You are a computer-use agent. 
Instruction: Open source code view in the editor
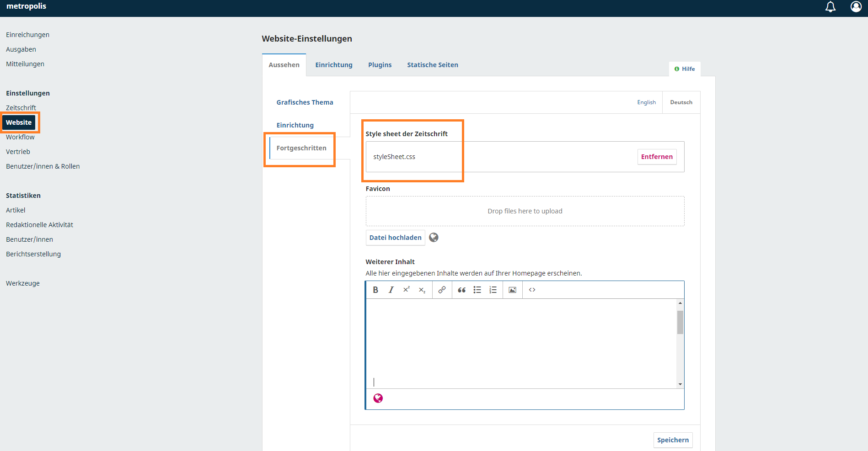532,290
